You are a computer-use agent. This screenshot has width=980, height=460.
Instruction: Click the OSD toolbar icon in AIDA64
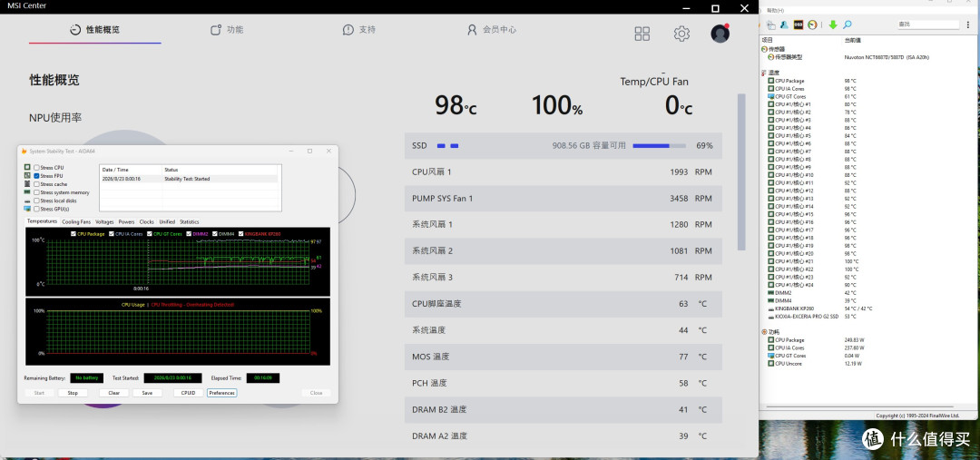799,25
